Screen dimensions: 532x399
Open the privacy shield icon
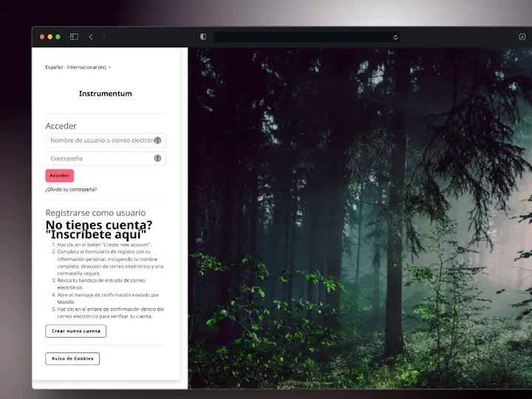(x=203, y=37)
